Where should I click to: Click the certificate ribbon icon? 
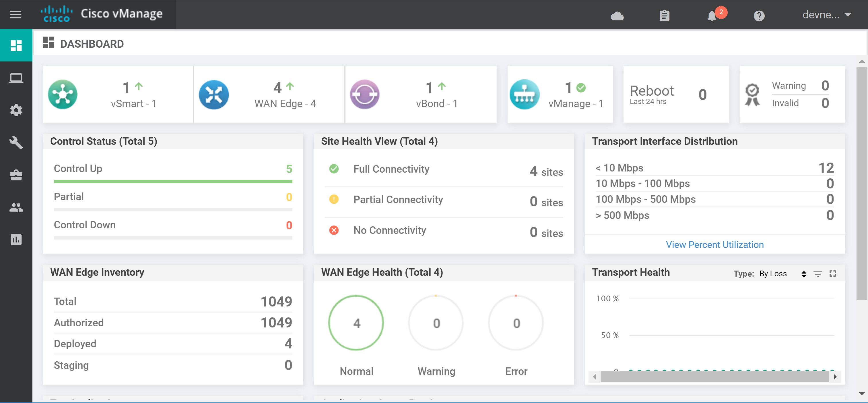point(752,95)
